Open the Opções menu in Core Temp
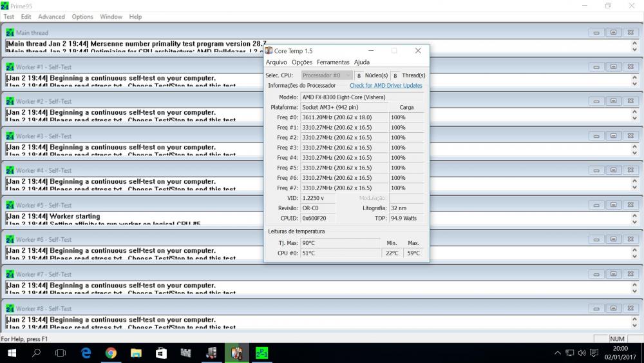This screenshot has width=644, height=363. [x=301, y=63]
